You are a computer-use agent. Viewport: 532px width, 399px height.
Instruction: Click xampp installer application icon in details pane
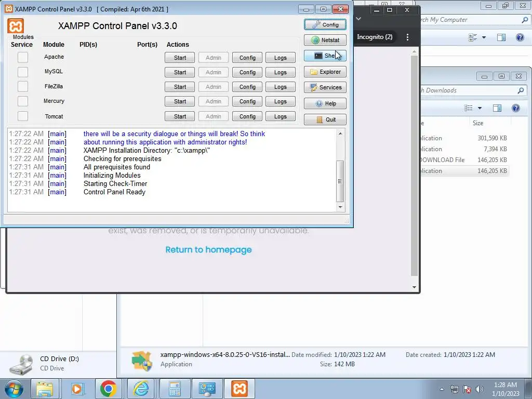[x=142, y=361]
